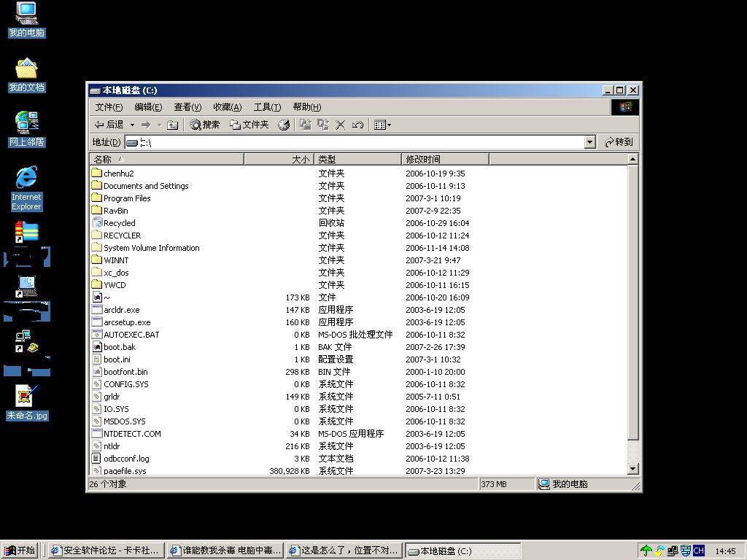Open the 帮助(H) menu
Viewport: 747px width, 560px height.
(x=307, y=107)
